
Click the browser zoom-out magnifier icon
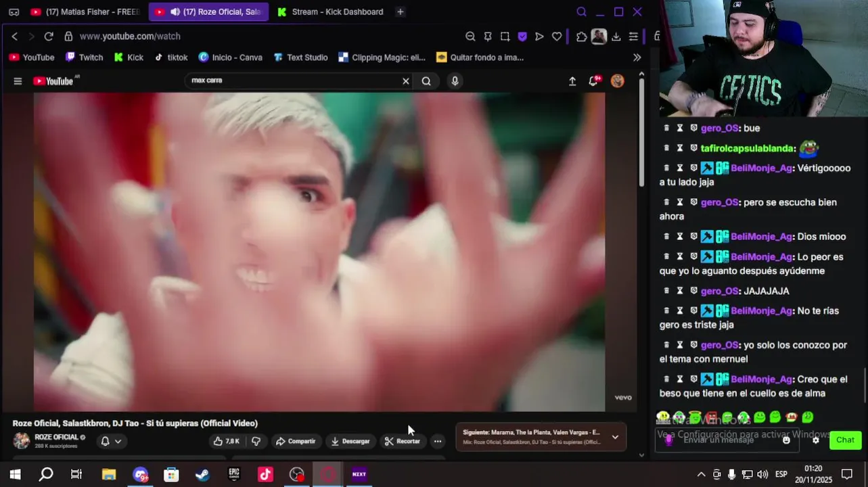[x=470, y=37]
